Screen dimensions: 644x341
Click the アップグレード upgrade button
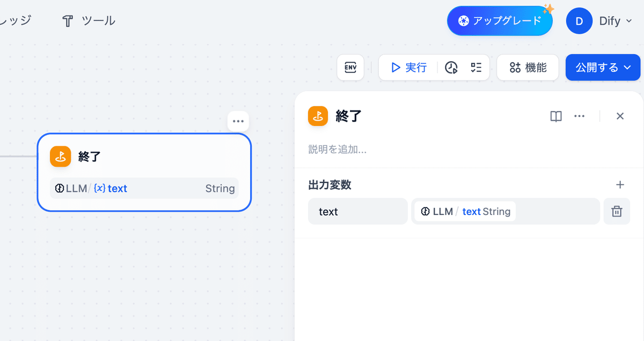coord(500,20)
